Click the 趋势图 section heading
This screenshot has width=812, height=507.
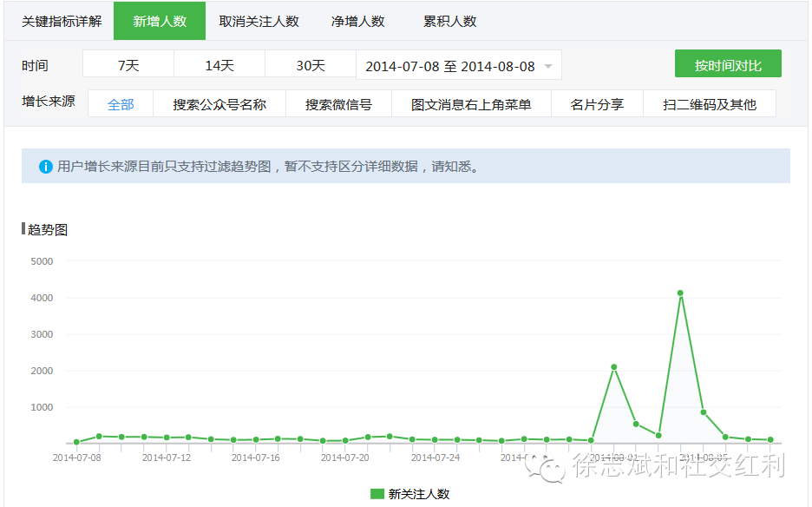(47, 230)
